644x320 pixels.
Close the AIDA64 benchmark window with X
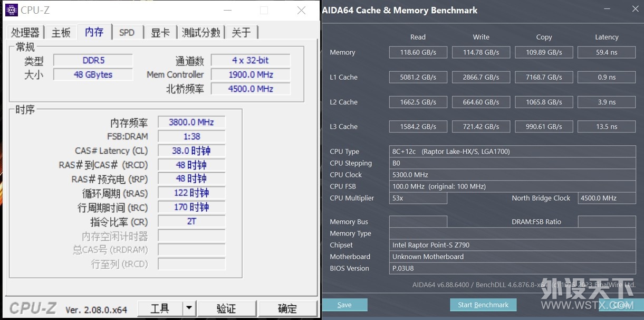pyautogui.click(x=635, y=9)
